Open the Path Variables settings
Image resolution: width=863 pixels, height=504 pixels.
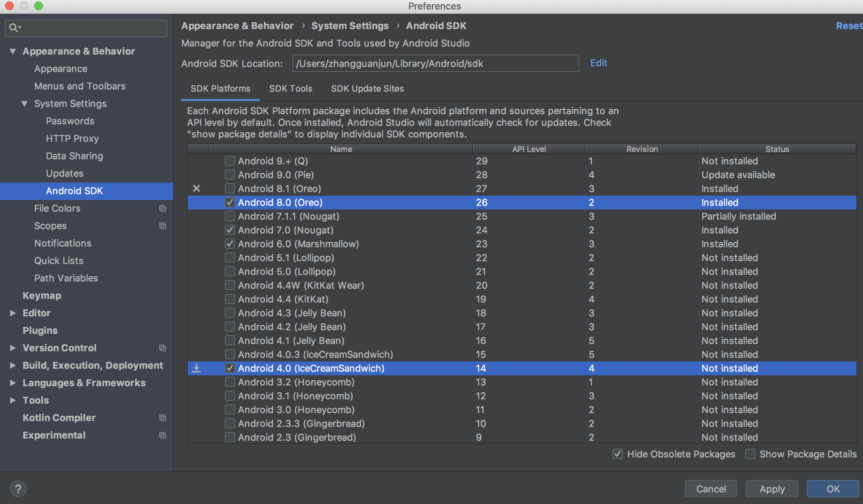coord(66,278)
